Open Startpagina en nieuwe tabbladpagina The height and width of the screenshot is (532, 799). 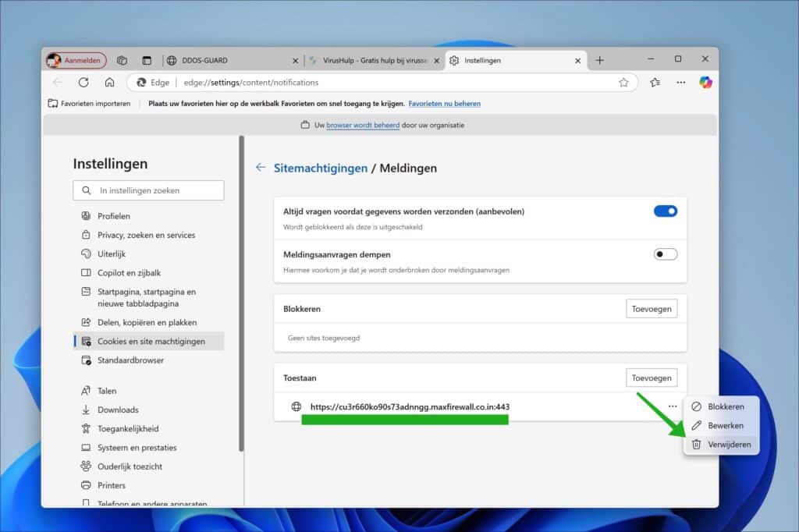click(x=148, y=298)
